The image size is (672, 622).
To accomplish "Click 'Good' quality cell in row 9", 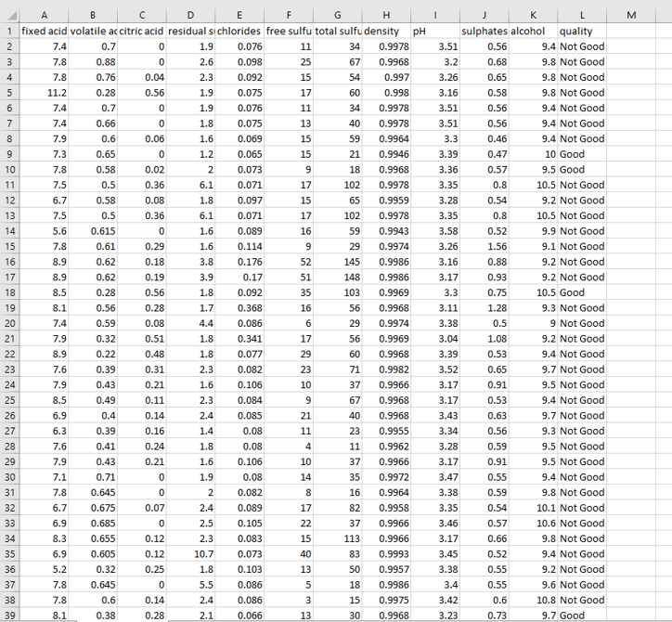I will (582, 154).
